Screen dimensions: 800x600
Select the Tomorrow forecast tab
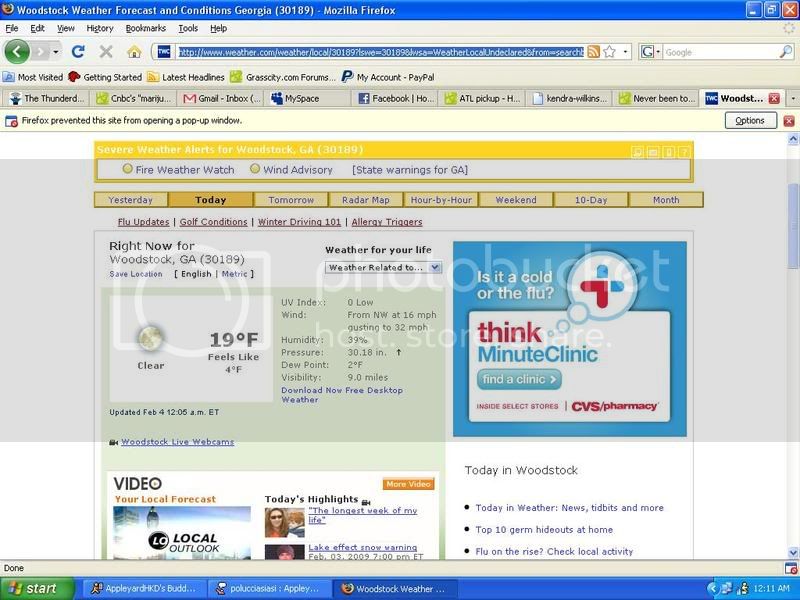click(291, 200)
